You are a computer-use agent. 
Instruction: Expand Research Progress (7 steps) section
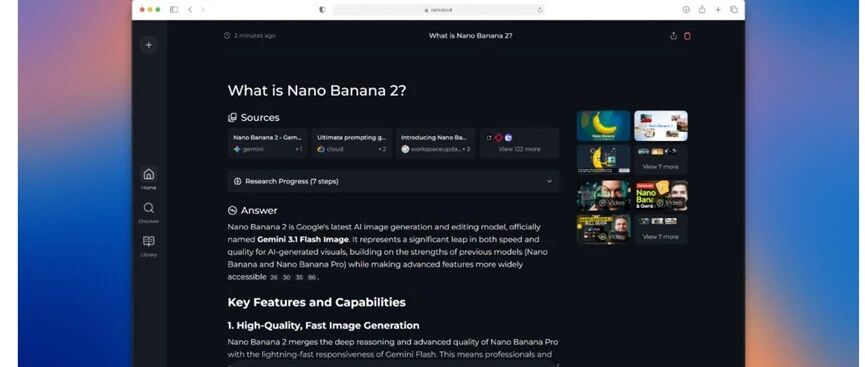(393, 181)
